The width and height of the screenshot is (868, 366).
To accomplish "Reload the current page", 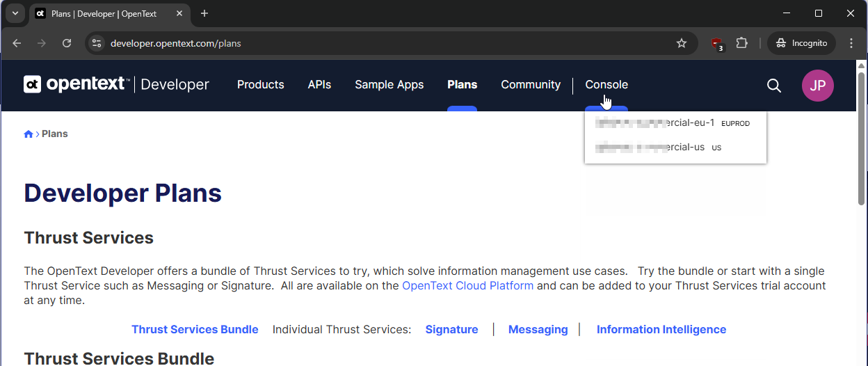I will click(67, 43).
